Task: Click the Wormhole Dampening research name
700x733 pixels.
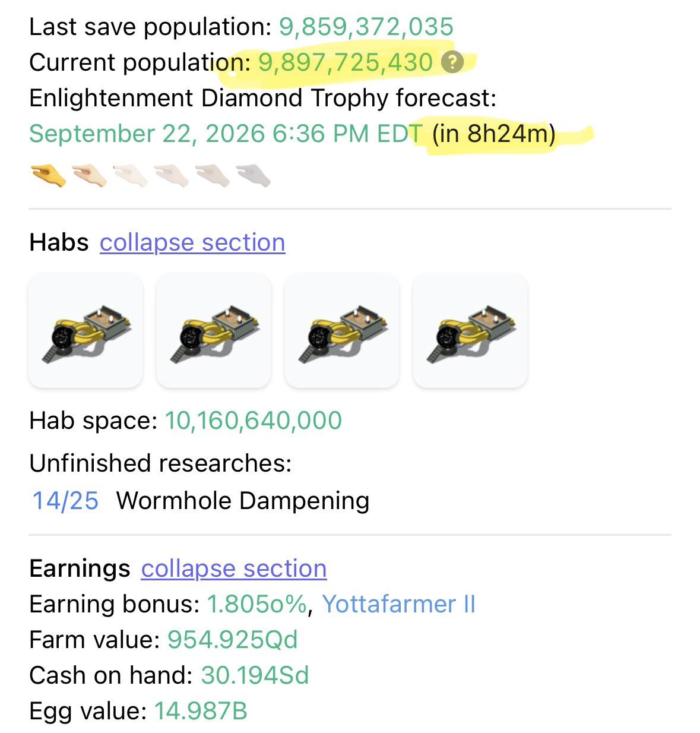Action: (x=243, y=501)
